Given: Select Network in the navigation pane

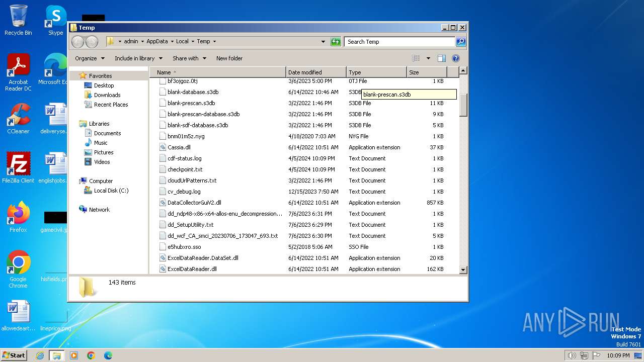Looking at the screenshot, I should 99,210.
